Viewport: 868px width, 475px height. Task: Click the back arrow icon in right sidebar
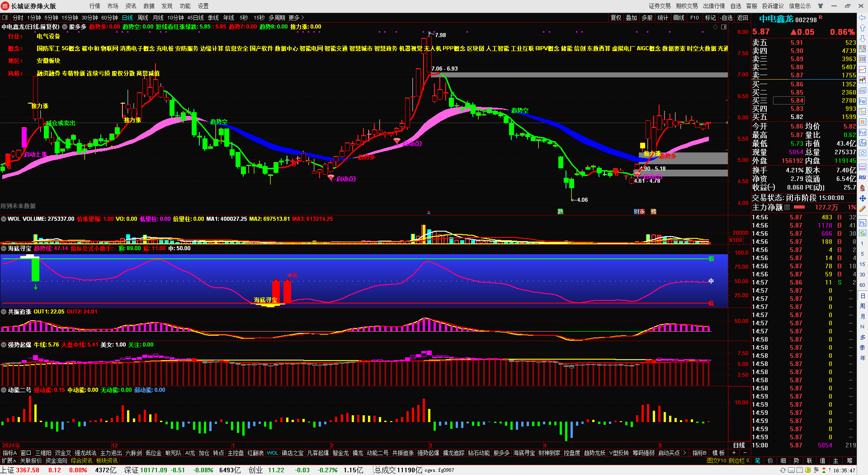pyautogui.click(x=863, y=18)
